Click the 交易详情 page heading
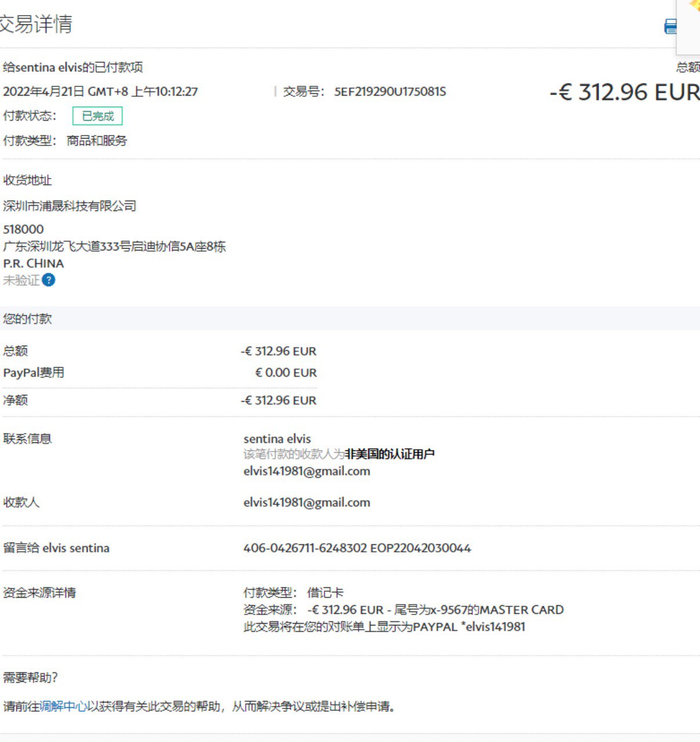This screenshot has height=742, width=700. click(x=36, y=24)
